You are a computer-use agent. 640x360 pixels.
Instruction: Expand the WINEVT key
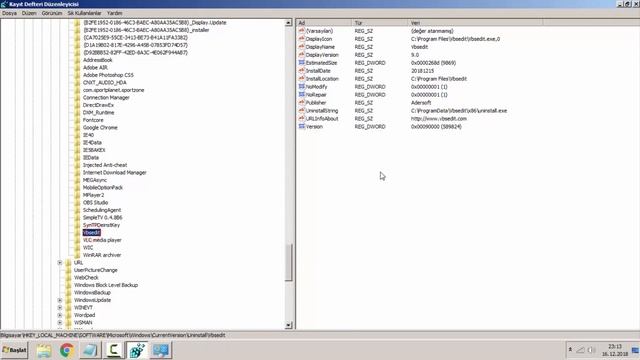60,307
